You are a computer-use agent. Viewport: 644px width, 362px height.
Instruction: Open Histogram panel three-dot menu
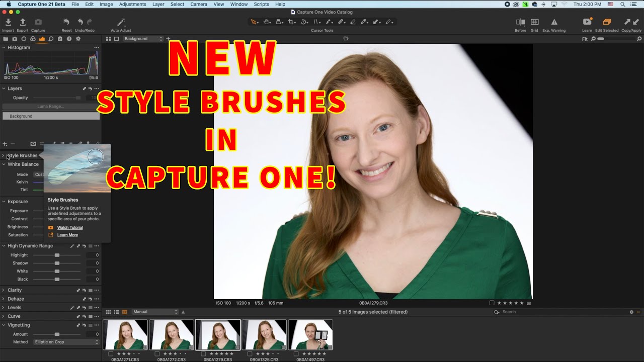click(96, 47)
